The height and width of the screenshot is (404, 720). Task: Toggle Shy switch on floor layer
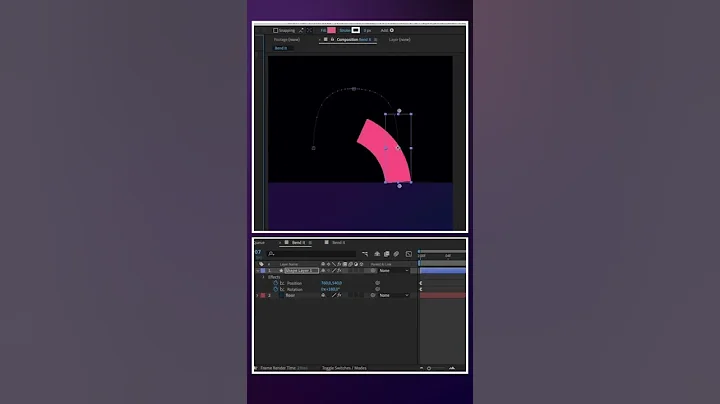coord(323,296)
